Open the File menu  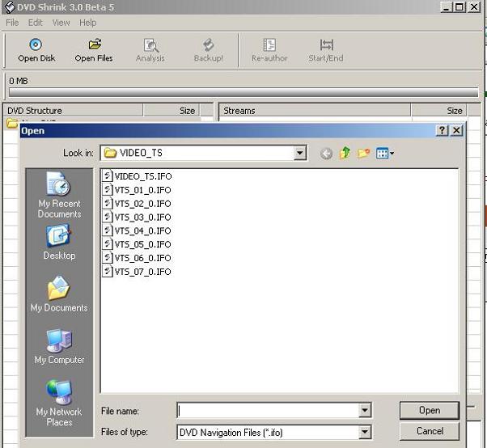pyautogui.click(x=12, y=23)
